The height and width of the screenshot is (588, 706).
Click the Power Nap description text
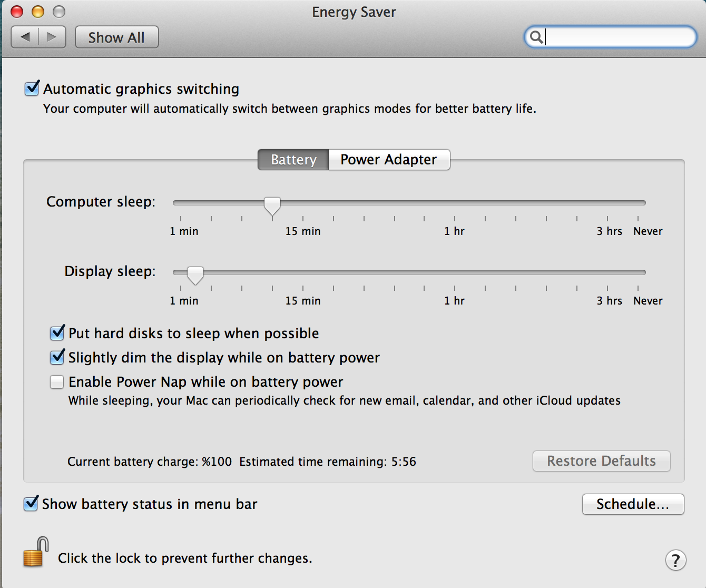[345, 400]
